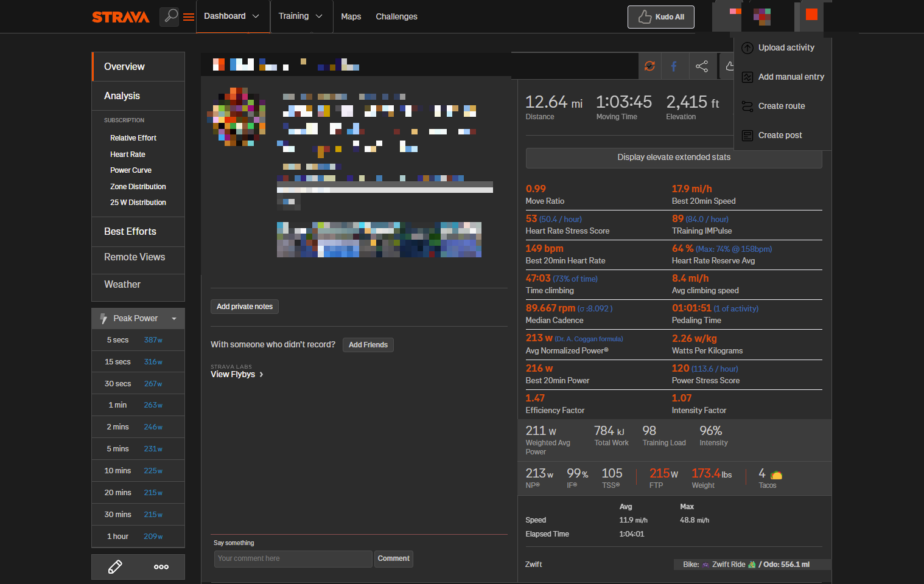Focus the Your comment here field

[x=293, y=558]
